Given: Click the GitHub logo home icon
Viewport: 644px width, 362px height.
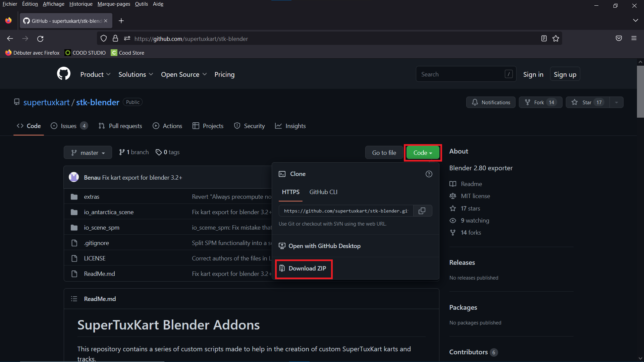Looking at the screenshot, I should click(x=64, y=74).
